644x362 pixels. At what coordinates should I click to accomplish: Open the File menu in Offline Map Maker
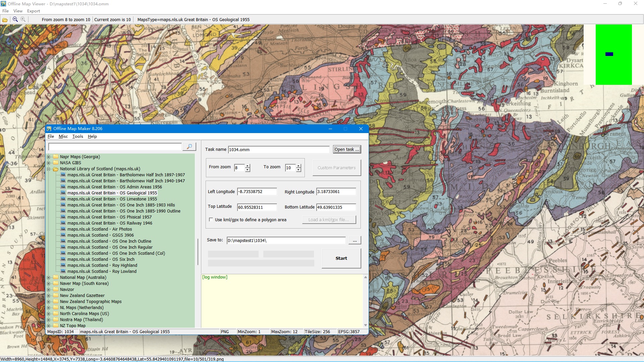point(51,136)
